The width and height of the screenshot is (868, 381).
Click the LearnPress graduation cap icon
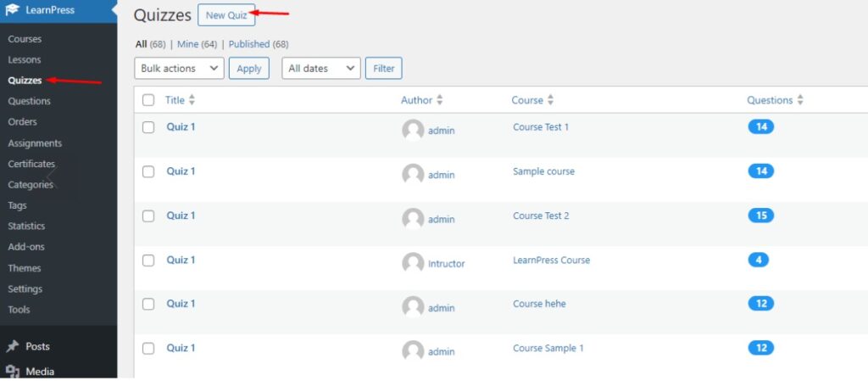click(14, 10)
